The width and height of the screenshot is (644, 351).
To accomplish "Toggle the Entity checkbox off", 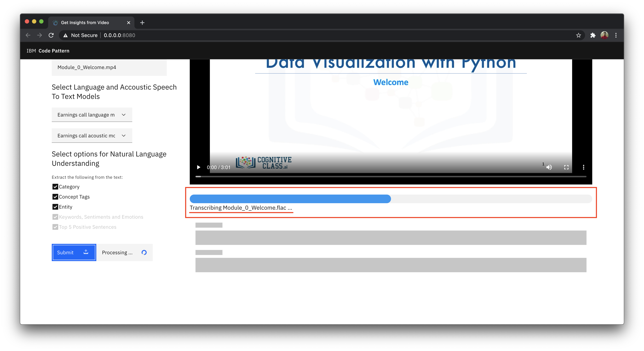I will (x=55, y=207).
